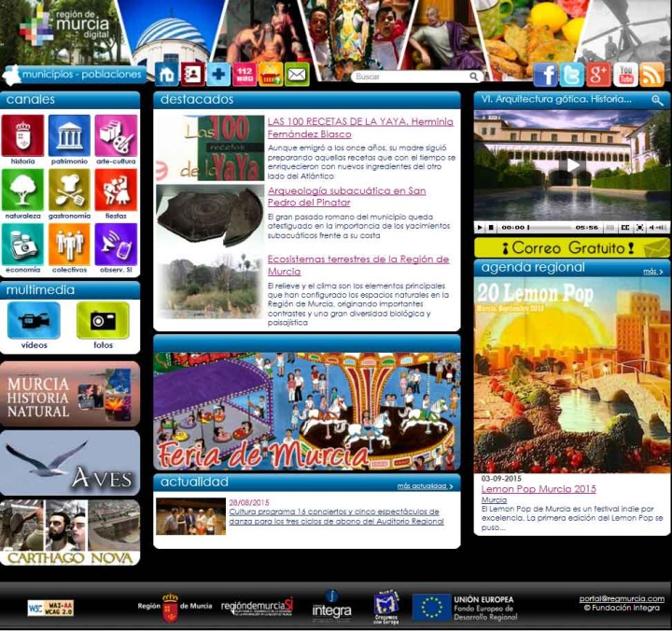Open Ecosistemas terrestres de la Región link
This screenshot has width=672, height=631.
coord(357,265)
